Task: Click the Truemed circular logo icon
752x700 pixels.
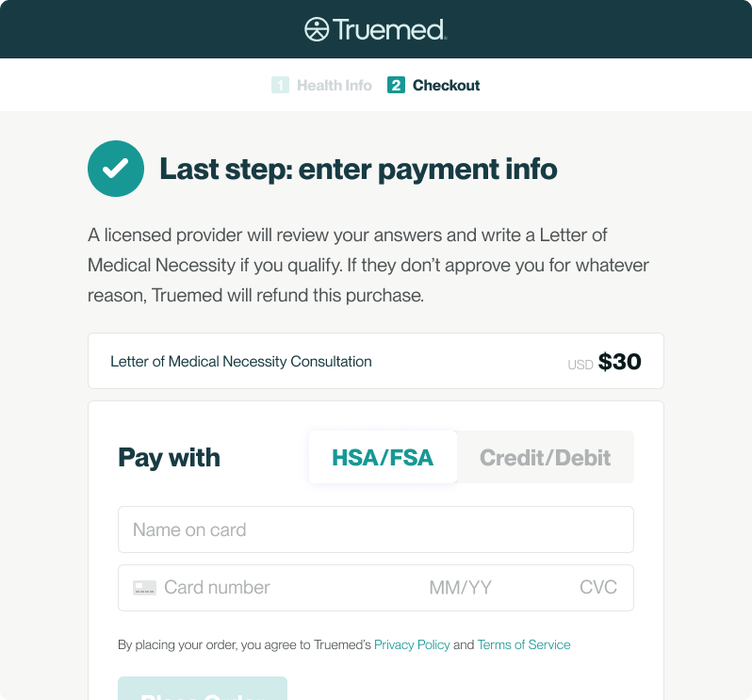Action: pyautogui.click(x=317, y=29)
